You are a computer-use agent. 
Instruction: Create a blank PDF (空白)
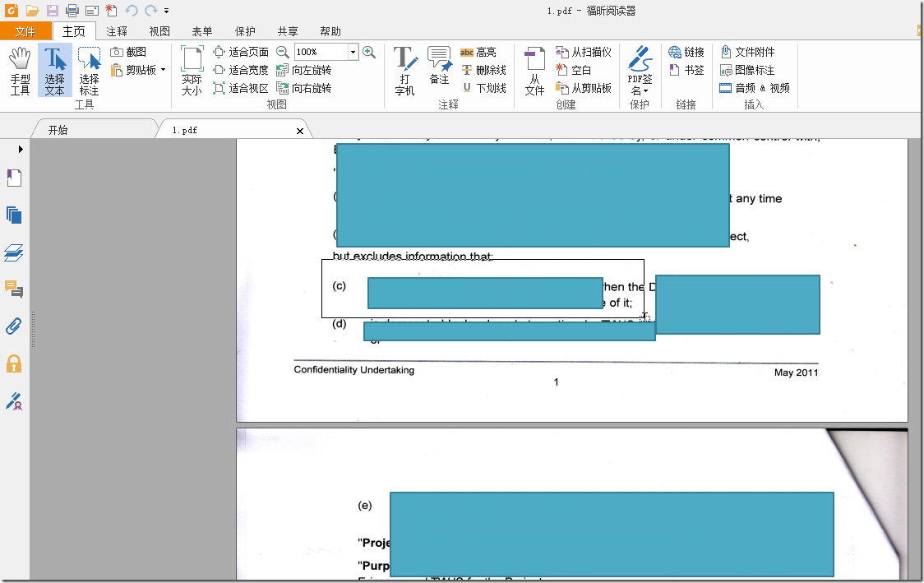pos(573,70)
